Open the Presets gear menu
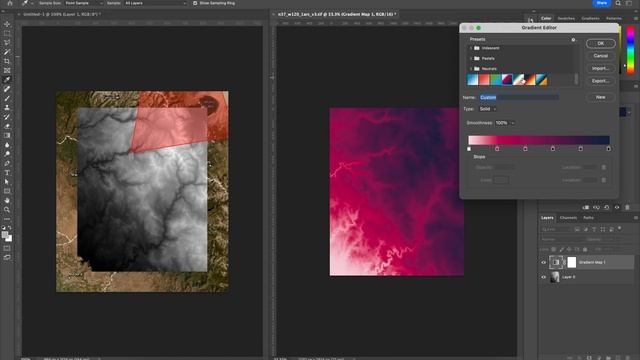The height and width of the screenshot is (360, 640). (573, 40)
